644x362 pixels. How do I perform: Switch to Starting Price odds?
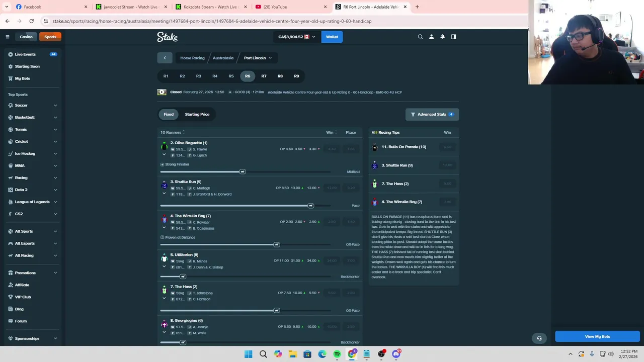(197, 114)
